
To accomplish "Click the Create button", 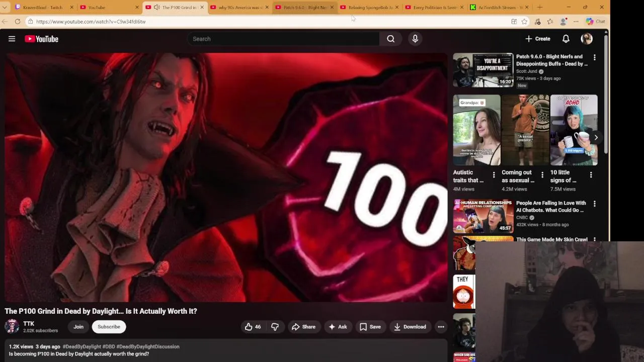I will [537, 39].
